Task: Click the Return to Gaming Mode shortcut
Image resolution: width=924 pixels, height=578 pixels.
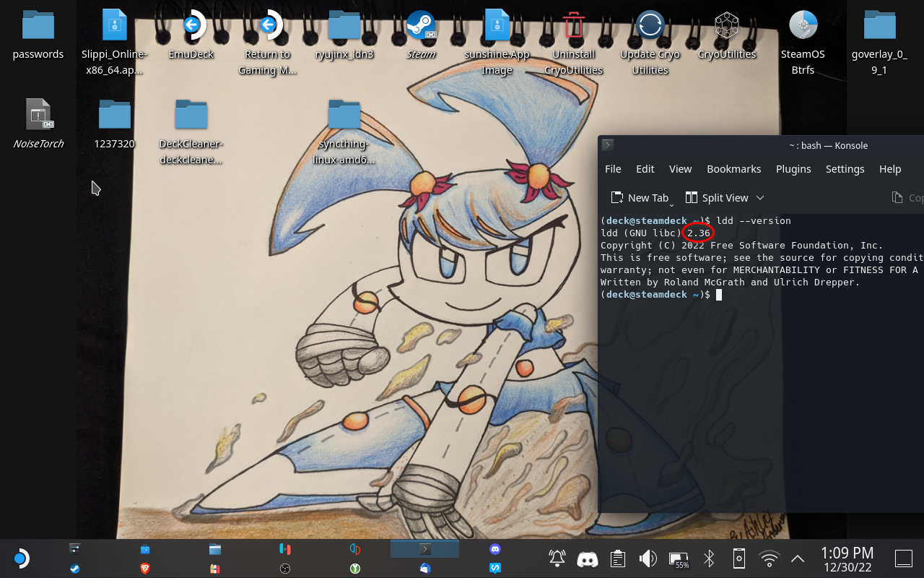Action: [x=268, y=42]
